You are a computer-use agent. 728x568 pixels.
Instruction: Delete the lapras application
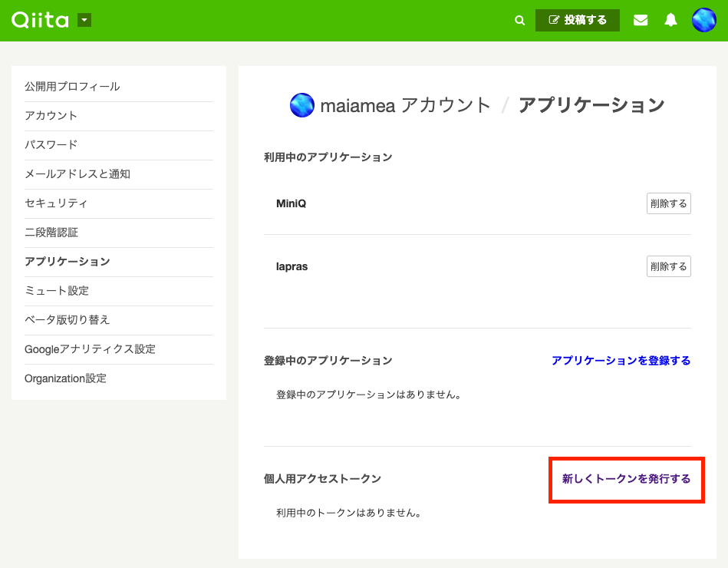coord(668,266)
